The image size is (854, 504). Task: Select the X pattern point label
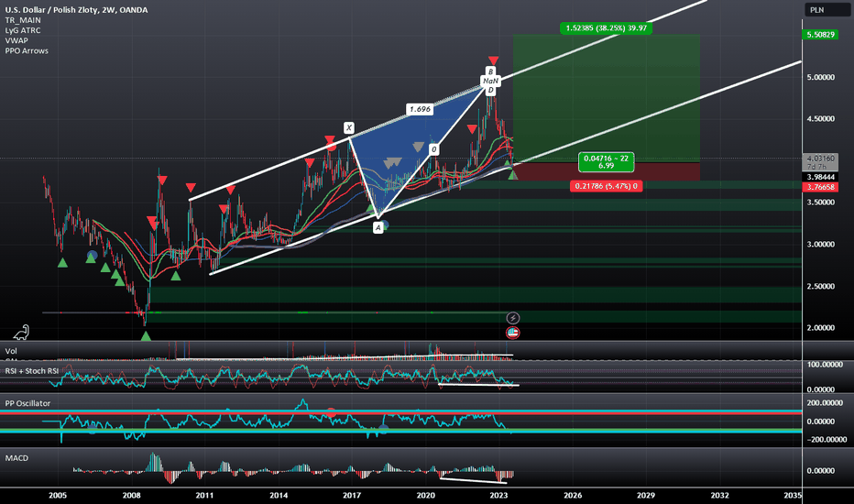pos(348,128)
